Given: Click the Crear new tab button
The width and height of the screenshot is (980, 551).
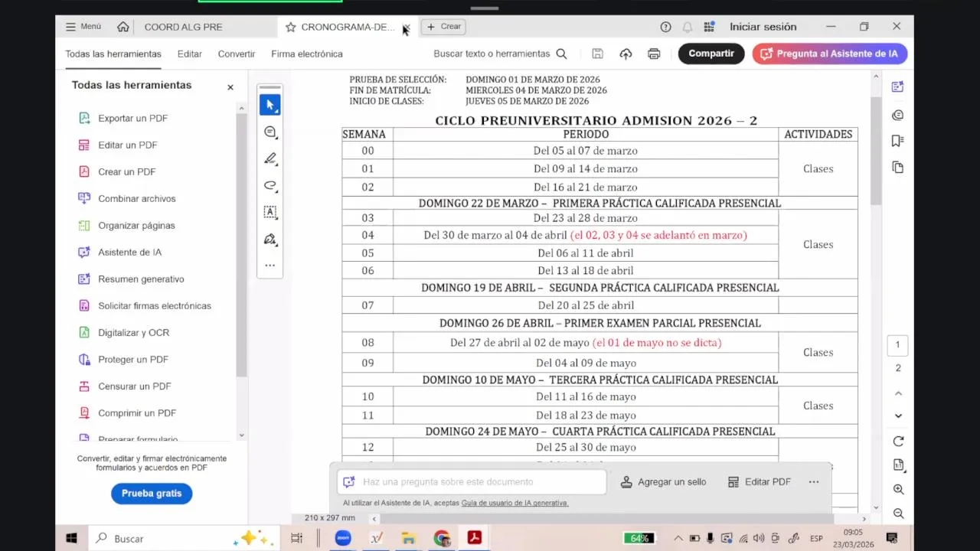Looking at the screenshot, I should [443, 27].
